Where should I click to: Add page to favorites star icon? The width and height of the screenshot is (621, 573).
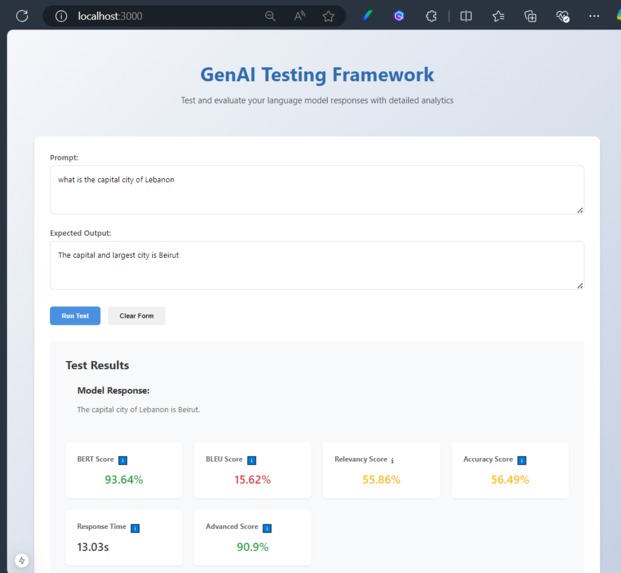328,16
